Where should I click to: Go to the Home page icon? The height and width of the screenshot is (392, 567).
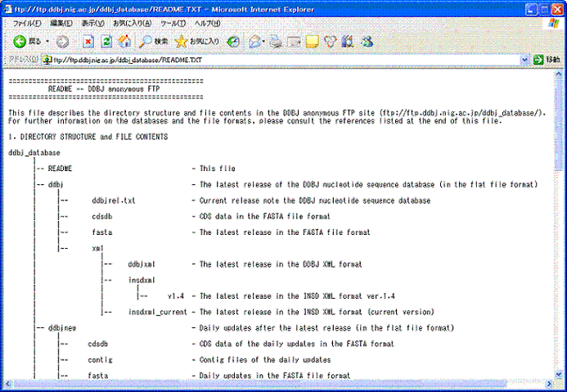[124, 40]
